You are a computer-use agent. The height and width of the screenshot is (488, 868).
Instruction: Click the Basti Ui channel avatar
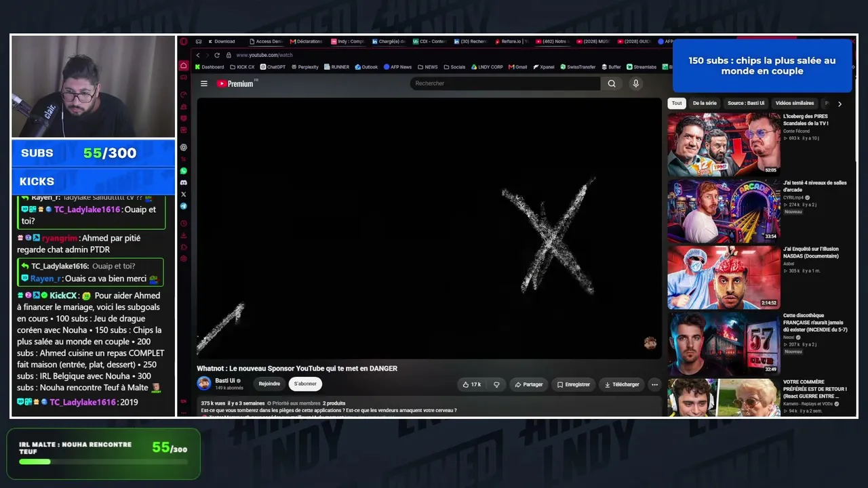pos(204,384)
